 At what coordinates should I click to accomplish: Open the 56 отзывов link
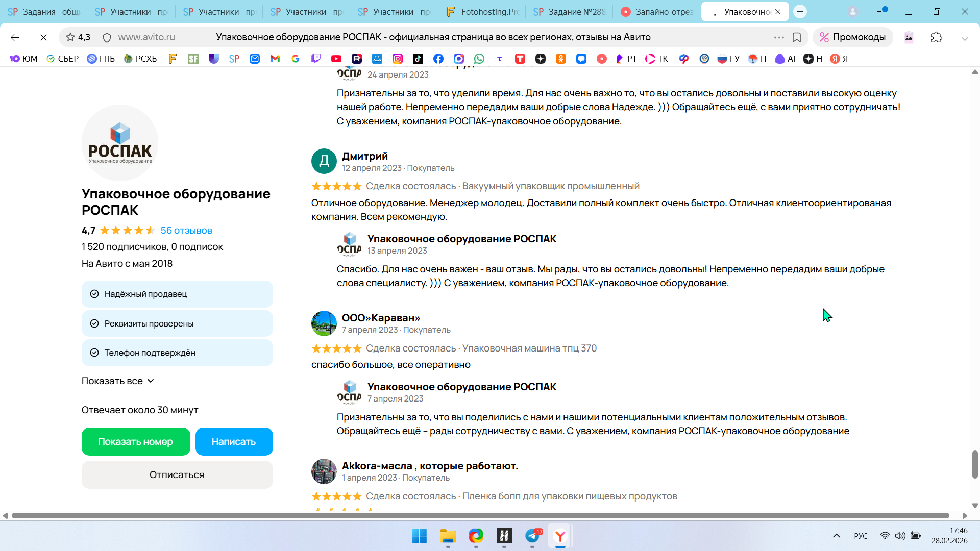(x=186, y=230)
